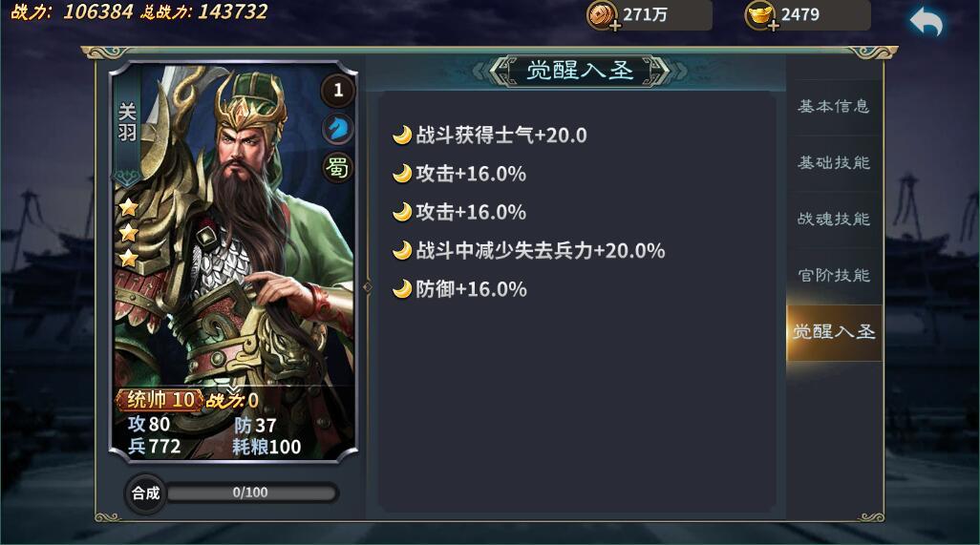Tap the blue horse cavalry icon
This screenshot has width=980, height=545.
(338, 128)
